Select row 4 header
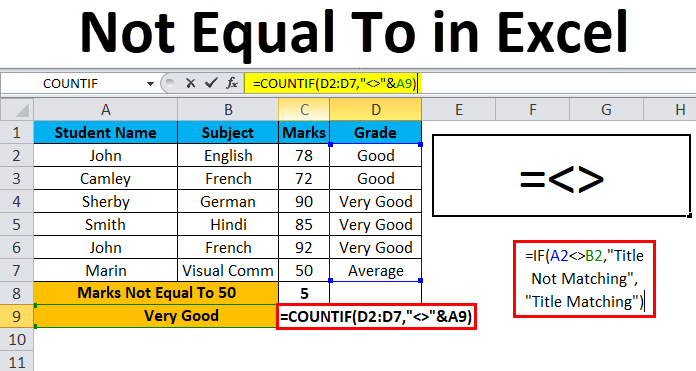Viewport: 696px width, 371px height. tap(17, 201)
